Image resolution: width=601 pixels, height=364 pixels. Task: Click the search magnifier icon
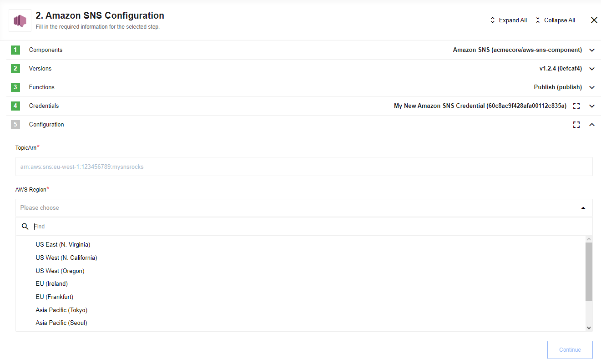click(x=25, y=227)
